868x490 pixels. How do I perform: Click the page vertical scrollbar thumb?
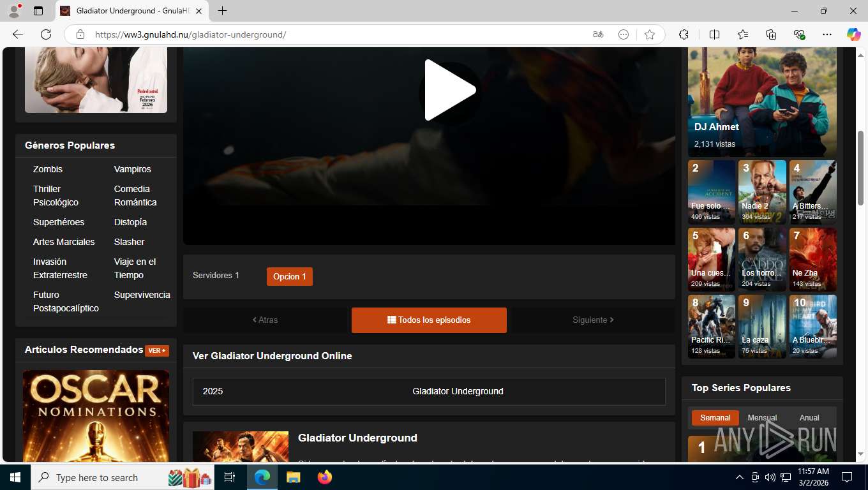coord(861,168)
